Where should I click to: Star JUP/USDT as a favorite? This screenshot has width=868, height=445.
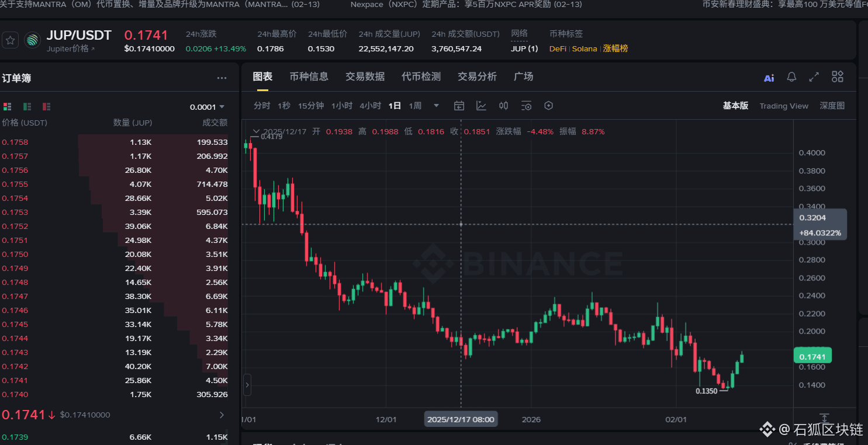click(x=10, y=40)
